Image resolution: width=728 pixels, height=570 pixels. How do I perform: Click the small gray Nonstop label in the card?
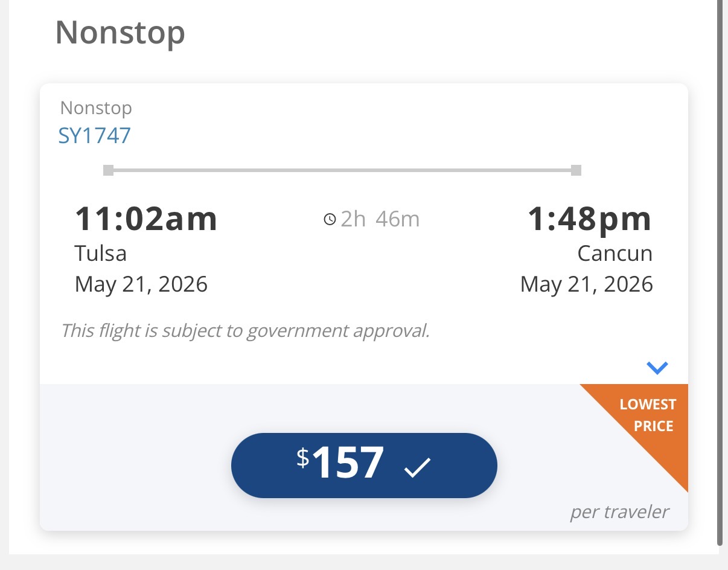(96, 108)
